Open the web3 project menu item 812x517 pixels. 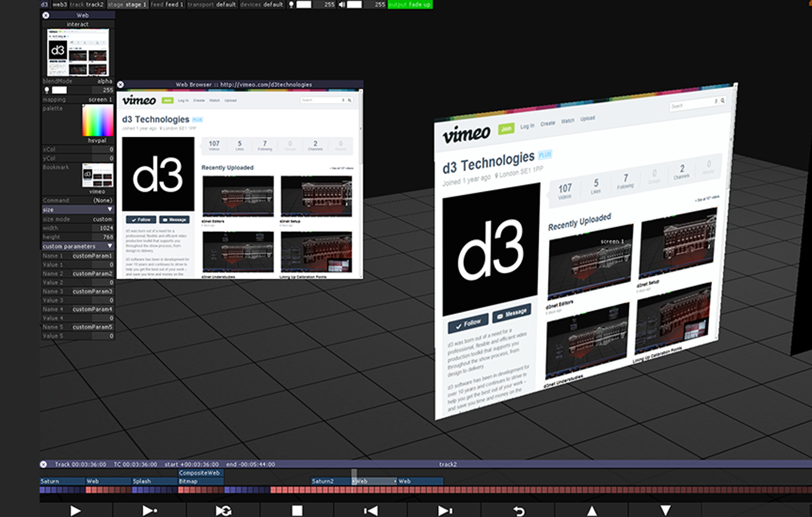click(60, 5)
